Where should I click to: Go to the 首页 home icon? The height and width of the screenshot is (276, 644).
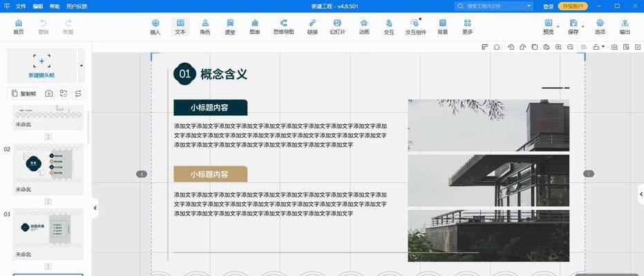(19, 27)
